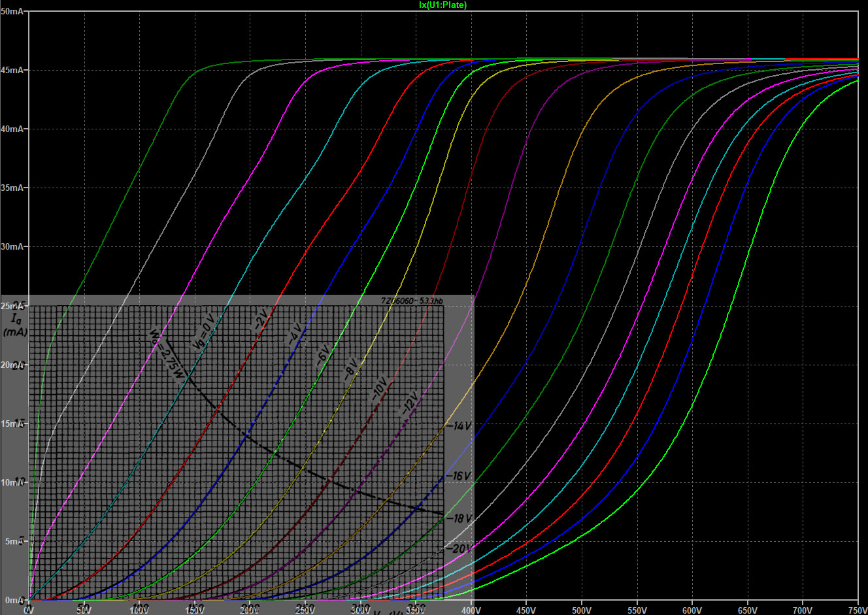Click the 30mA vertical axis label
868x615 pixels.
(12, 246)
